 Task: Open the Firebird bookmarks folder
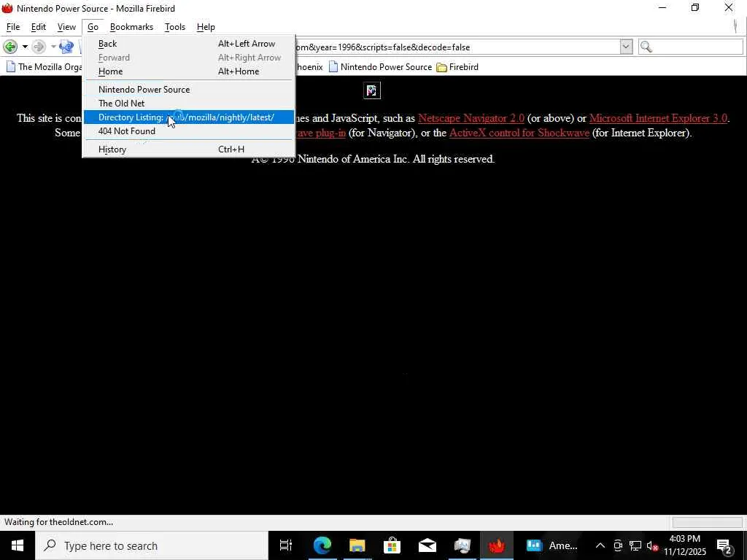(x=457, y=67)
